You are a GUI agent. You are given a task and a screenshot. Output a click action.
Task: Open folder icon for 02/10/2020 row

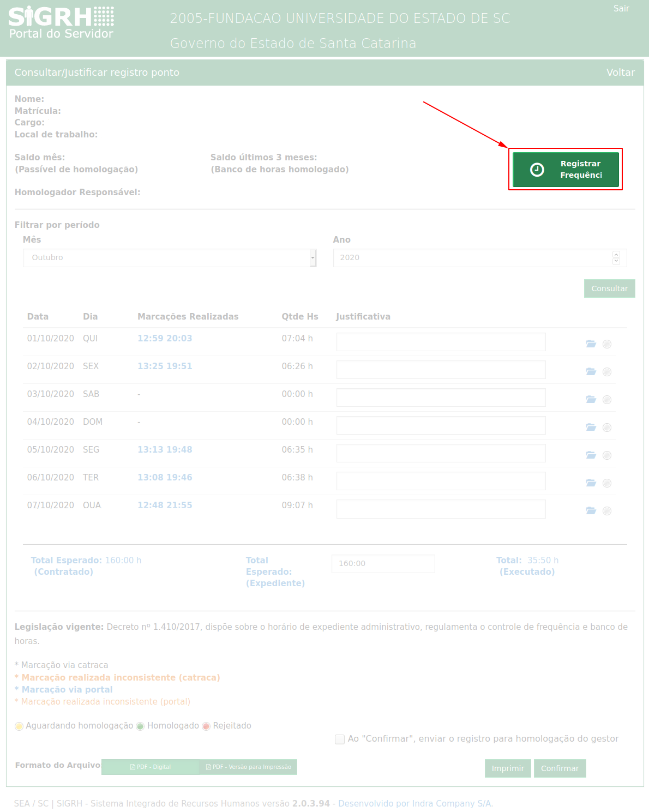(591, 371)
